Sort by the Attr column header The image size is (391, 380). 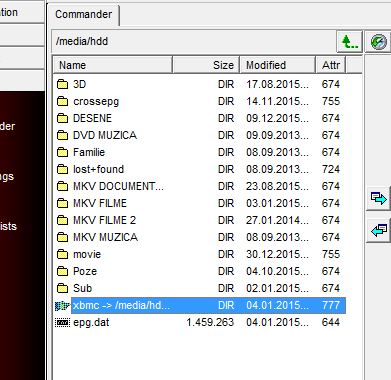point(331,65)
